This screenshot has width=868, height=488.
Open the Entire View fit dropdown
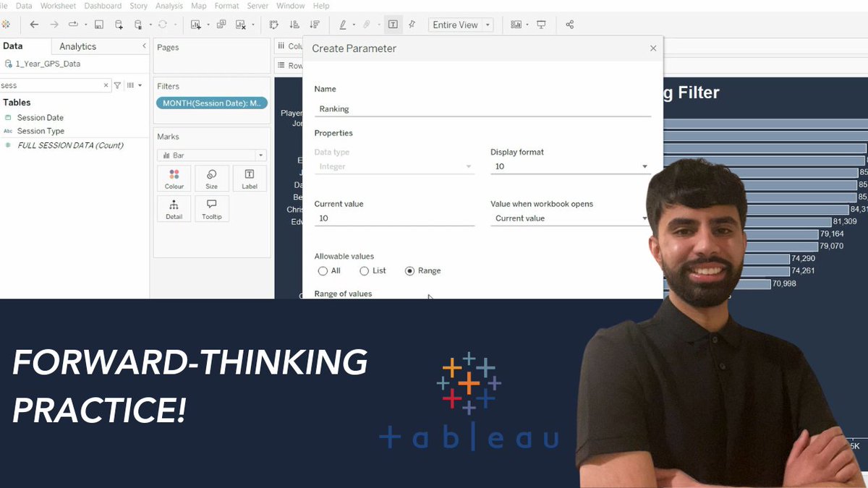pos(461,25)
